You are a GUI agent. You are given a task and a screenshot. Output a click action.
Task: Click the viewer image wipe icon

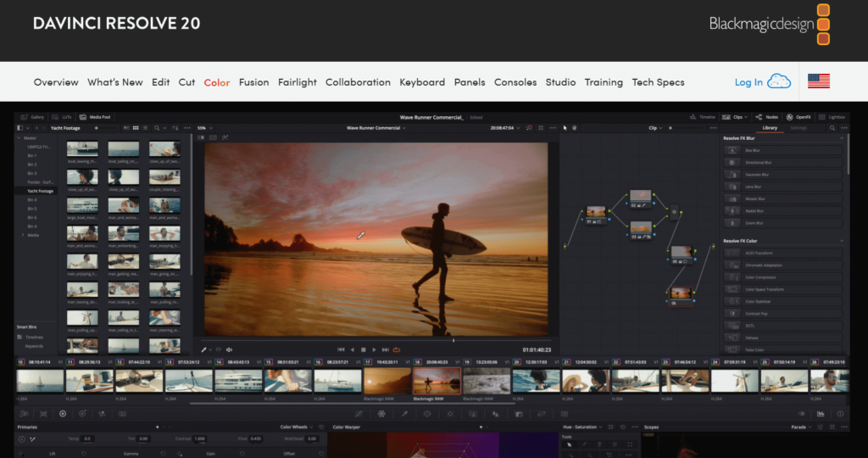pos(201,137)
